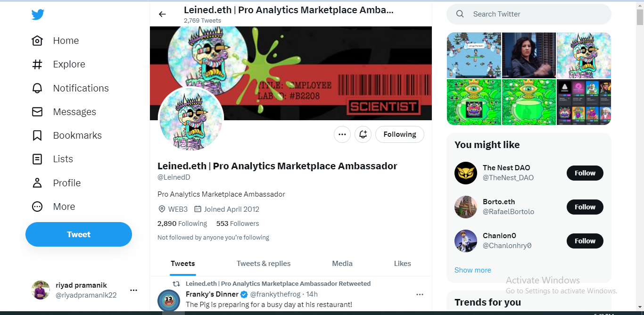Follow The Nest DAO account
Screen dimensions: 644x315
coord(585,173)
